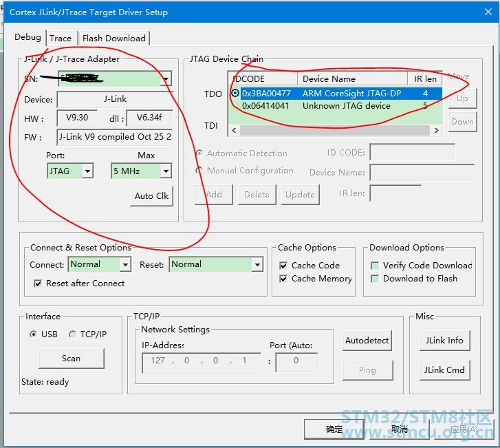Click the FW version text field
Viewport: 500px width, 448px height.
click(115, 137)
